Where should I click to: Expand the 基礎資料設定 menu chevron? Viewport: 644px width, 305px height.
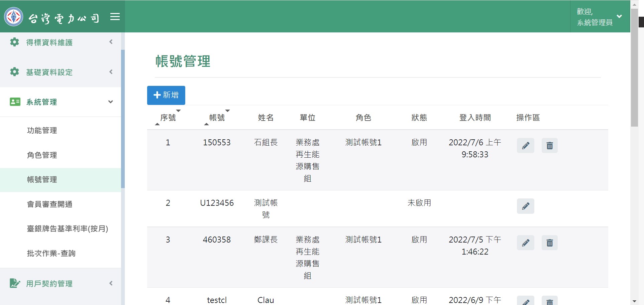[111, 72]
